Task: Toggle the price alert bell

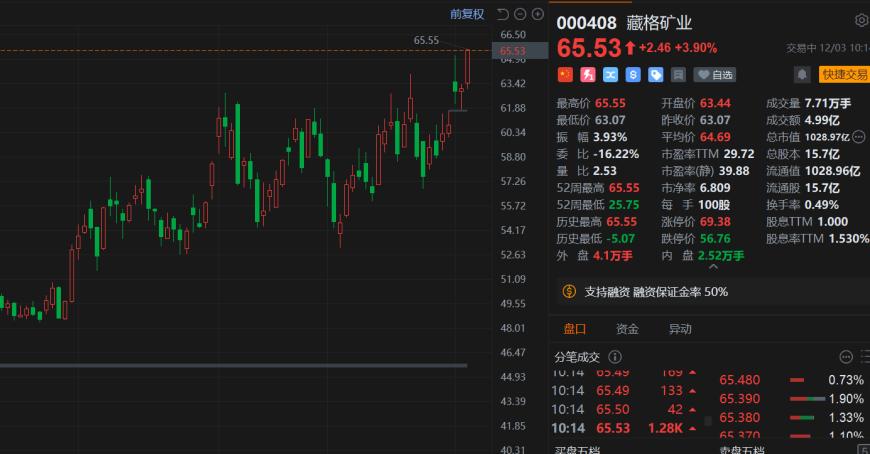Action: (801, 74)
